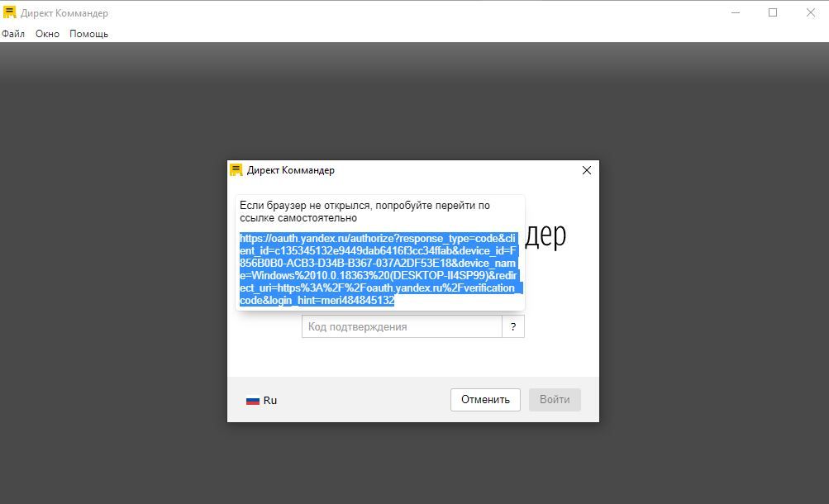Click the text 'Если браузер не открылся' hint
The image size is (829, 504).
[364, 212]
